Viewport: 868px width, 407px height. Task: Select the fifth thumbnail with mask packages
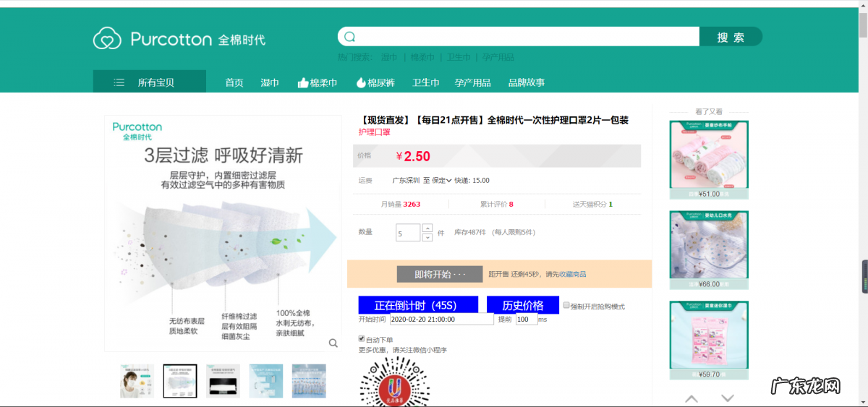(309, 381)
